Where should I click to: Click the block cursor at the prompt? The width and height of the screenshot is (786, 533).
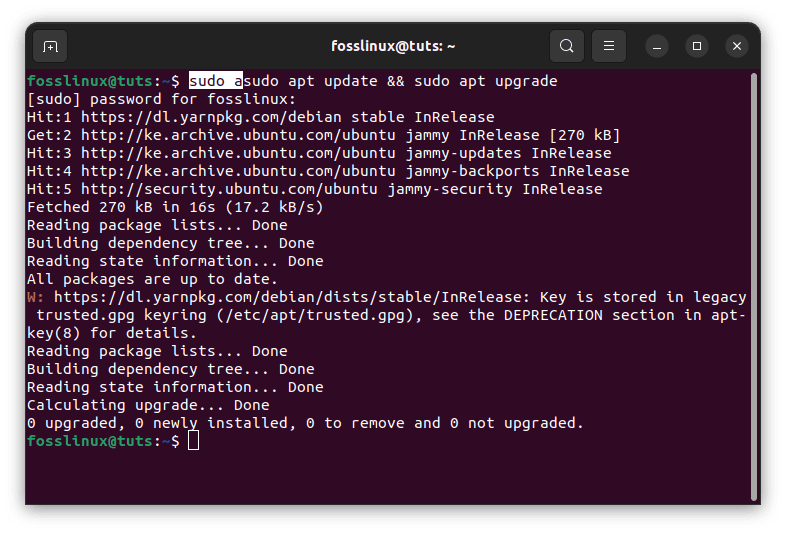coord(194,441)
